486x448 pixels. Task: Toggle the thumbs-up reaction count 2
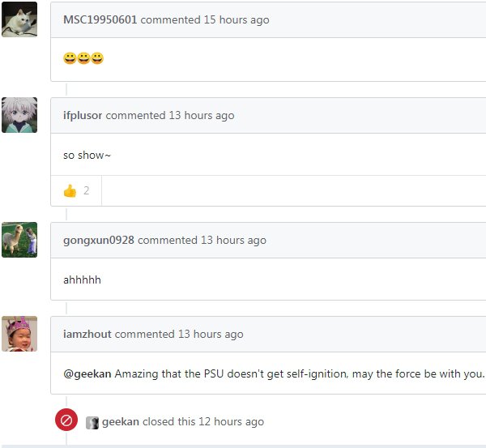76,190
